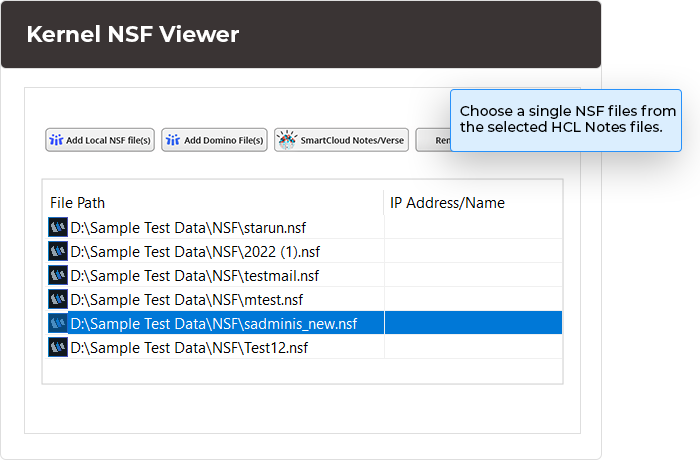The image size is (700, 460).
Task: Click the file icon next to starun.nsf
Action: [58, 227]
